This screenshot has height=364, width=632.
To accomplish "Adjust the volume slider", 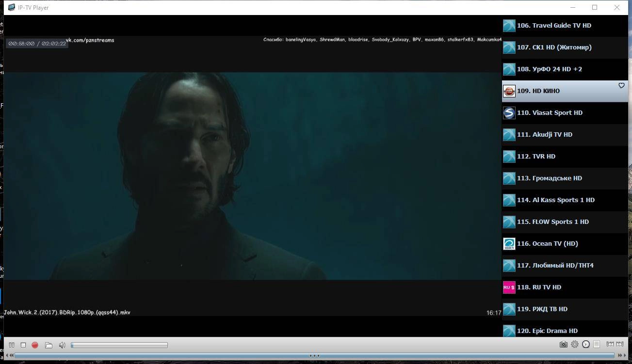I will tap(119, 345).
